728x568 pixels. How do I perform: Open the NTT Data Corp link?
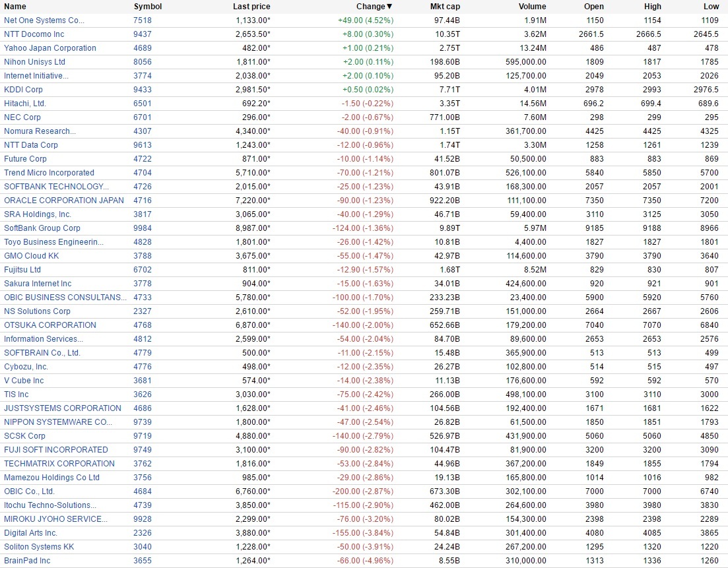pos(30,145)
